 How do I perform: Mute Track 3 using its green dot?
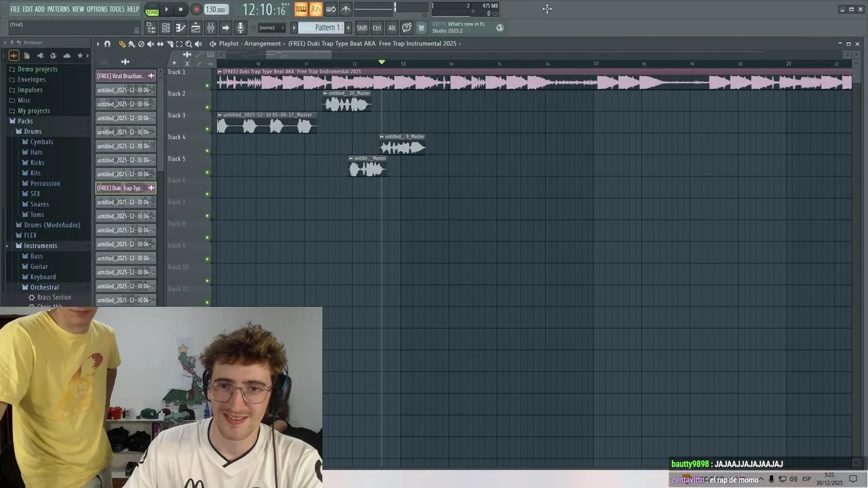208,129
